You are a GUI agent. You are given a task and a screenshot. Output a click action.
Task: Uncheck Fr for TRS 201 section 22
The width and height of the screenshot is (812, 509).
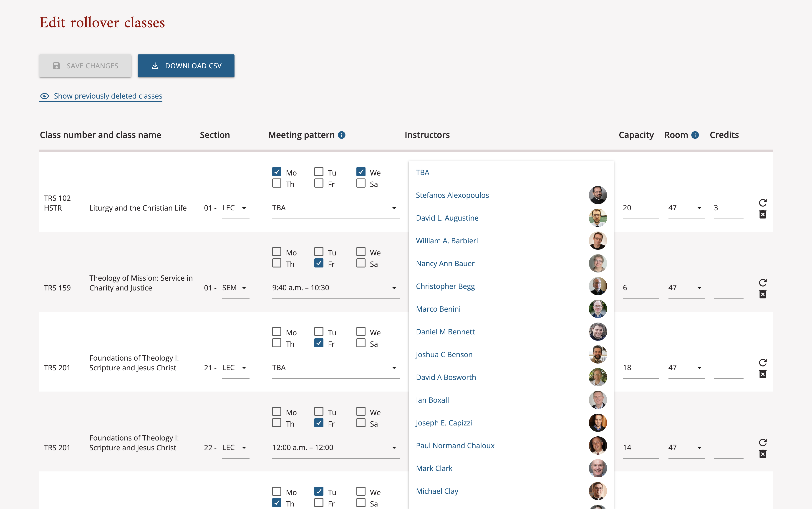(319, 423)
